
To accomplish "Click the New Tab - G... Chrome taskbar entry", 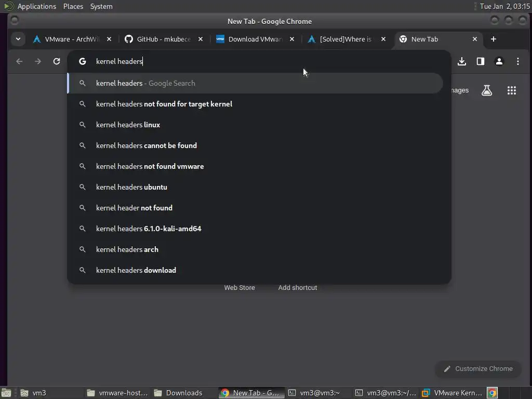I will click(251, 393).
